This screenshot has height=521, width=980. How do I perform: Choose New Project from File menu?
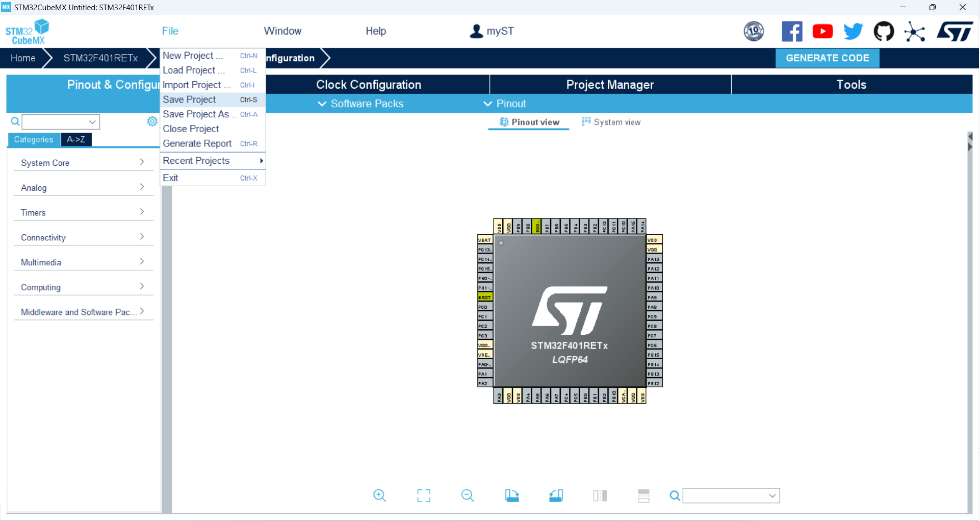point(213,56)
